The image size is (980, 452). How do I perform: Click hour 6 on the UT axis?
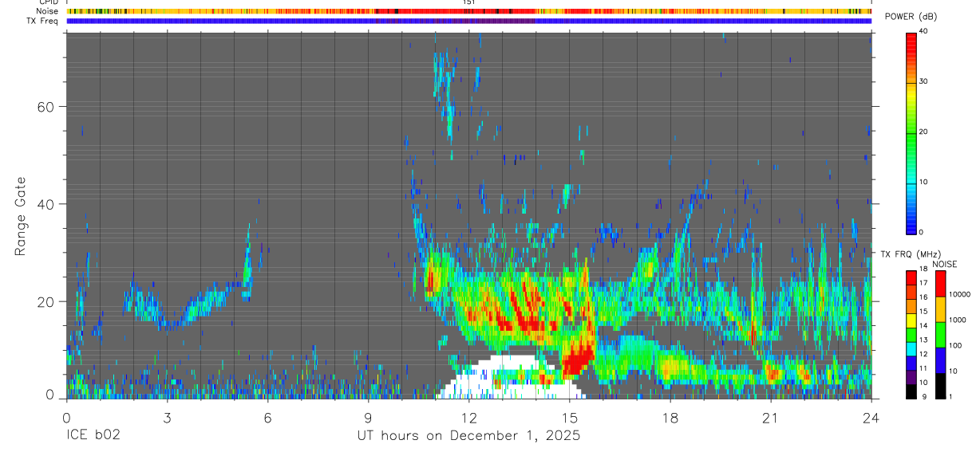click(x=267, y=417)
